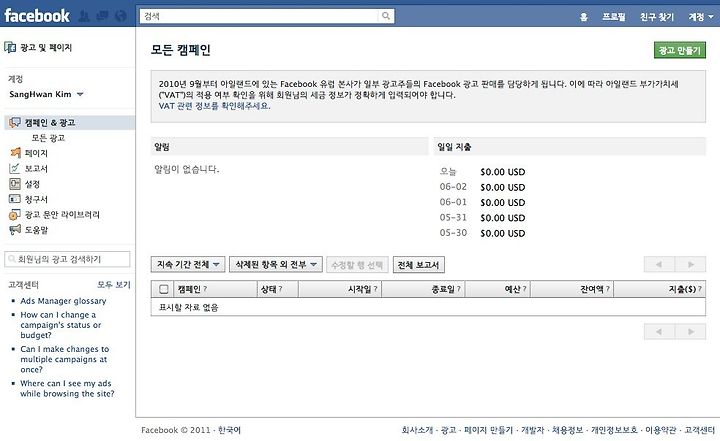The height and width of the screenshot is (441, 720).
Task: Open the VAT 관련 정보 link
Action: click(214, 106)
